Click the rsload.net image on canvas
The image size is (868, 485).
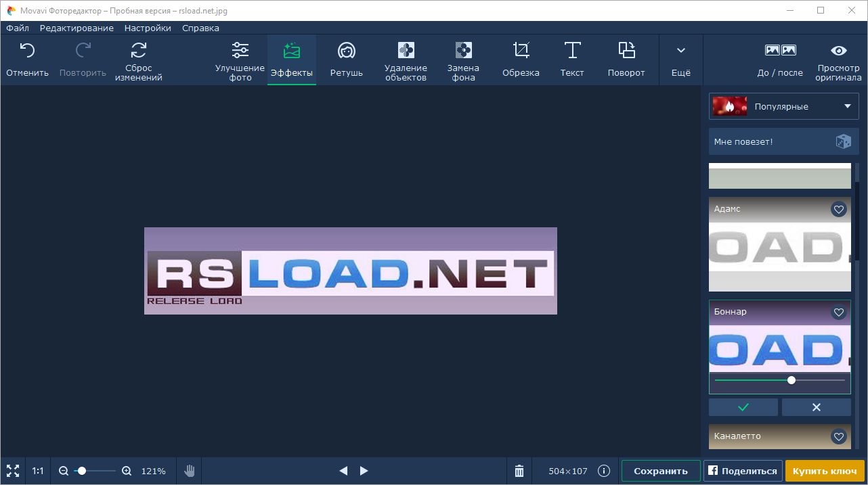[351, 271]
